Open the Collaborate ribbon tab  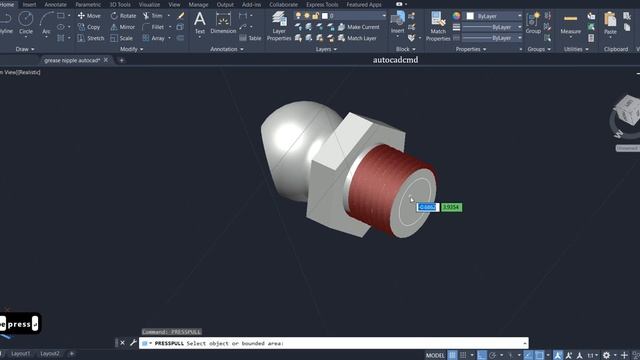[283, 4]
